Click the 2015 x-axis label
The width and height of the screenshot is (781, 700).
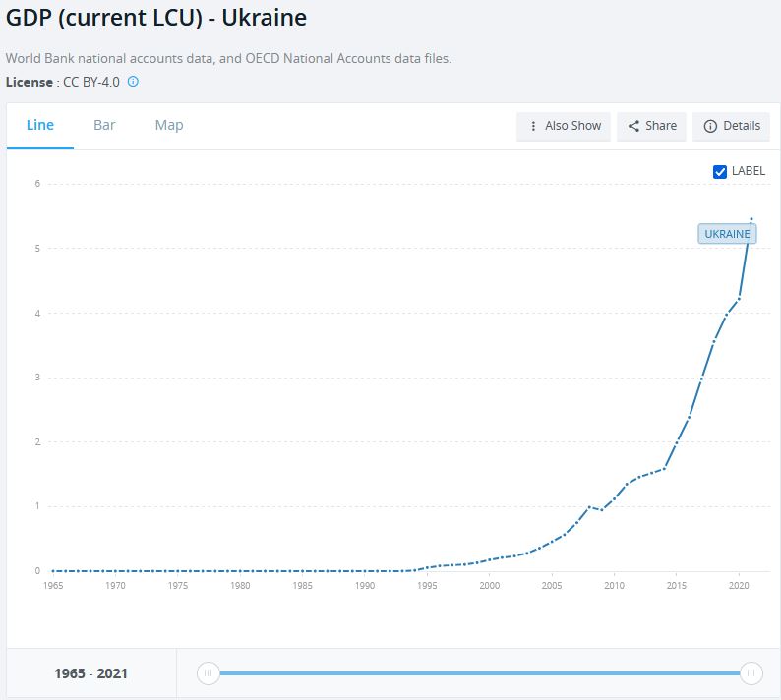[676, 586]
